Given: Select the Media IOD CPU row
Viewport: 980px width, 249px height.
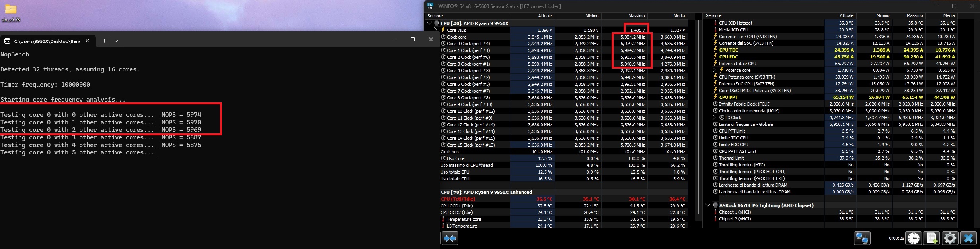Looking at the screenshot, I should tap(835, 29).
